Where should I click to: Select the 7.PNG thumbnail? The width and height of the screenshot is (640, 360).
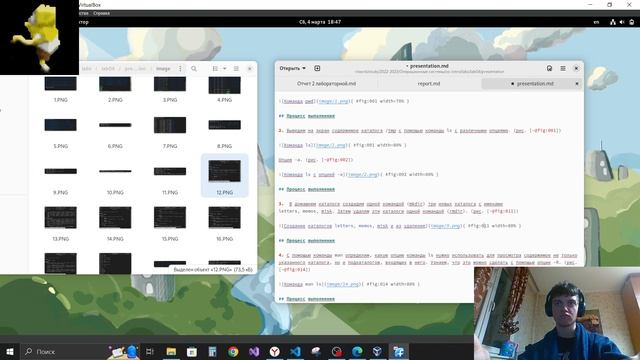click(170, 125)
